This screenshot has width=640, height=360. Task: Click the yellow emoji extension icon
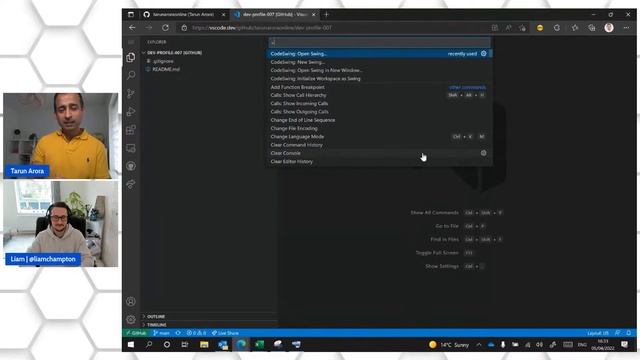540,28
